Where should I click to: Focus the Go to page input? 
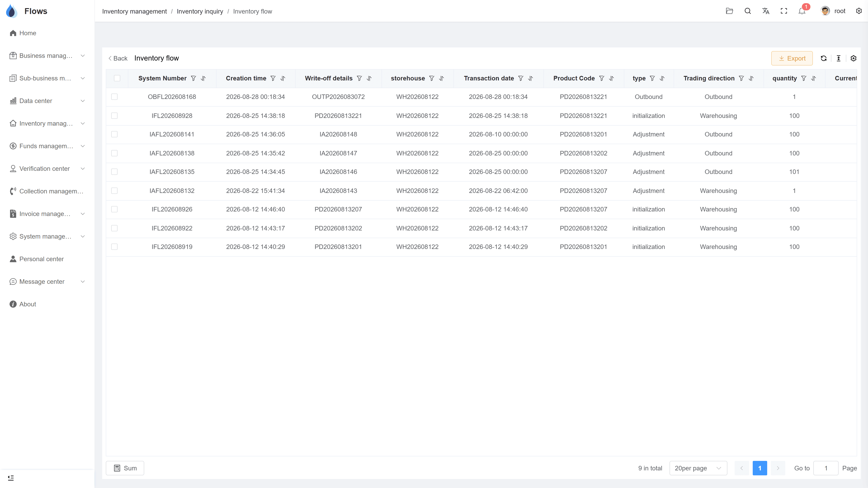[x=826, y=468]
